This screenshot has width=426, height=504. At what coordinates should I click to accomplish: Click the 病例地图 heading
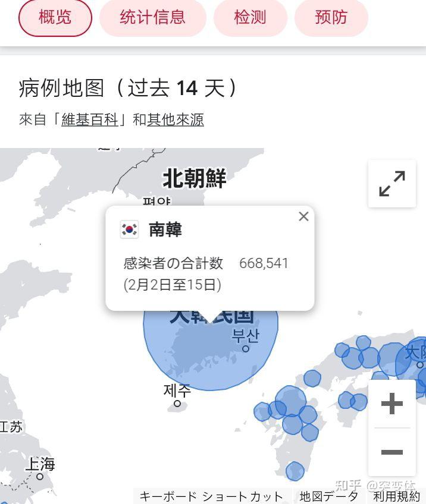[129, 88]
